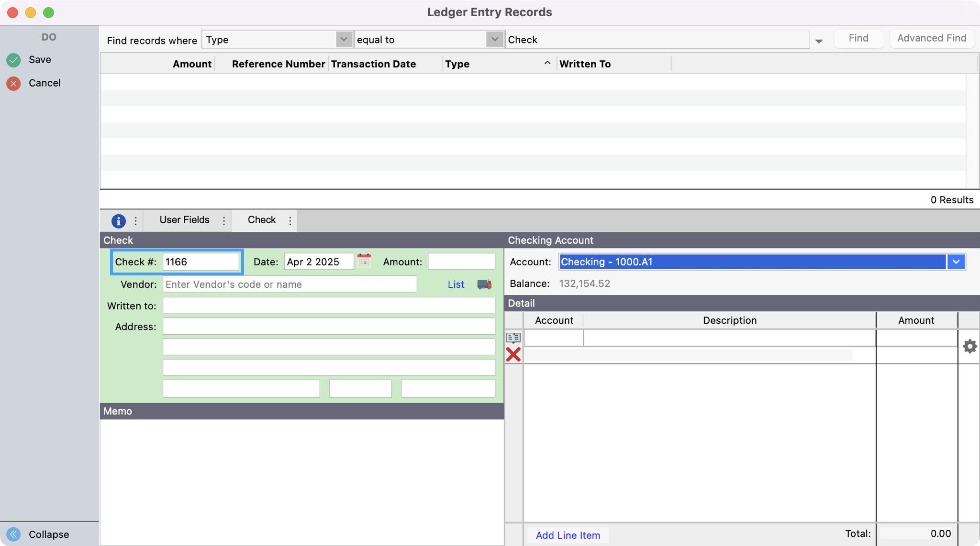Open the Type field dropdown
Image resolution: width=980 pixels, height=546 pixels.
tap(344, 39)
